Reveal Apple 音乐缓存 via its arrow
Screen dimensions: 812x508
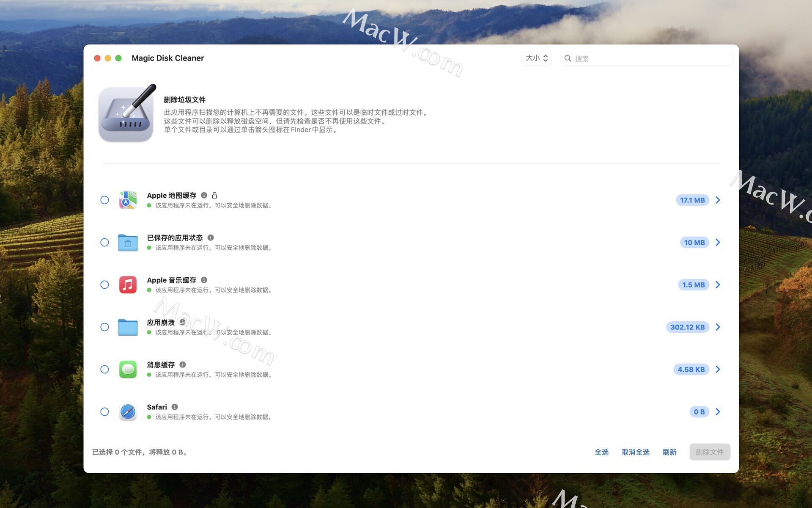(x=718, y=284)
